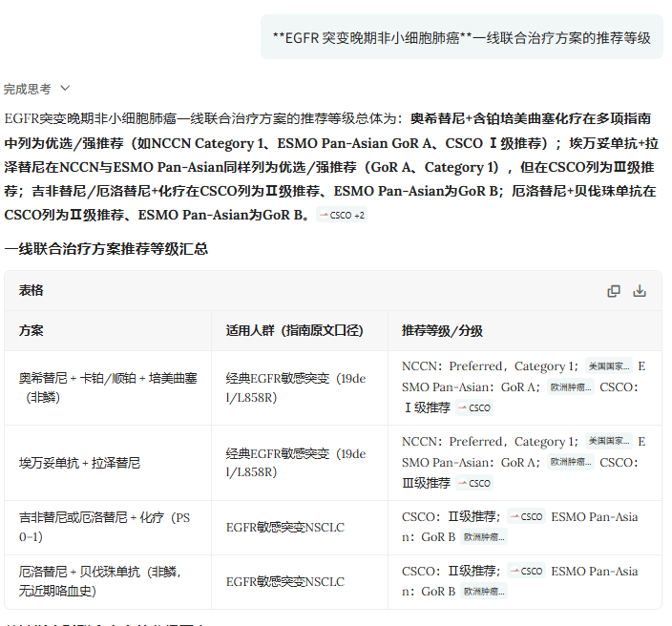Open 欧洲肿瘤 citation in 吉非替尼 row
This screenshot has width=672, height=626.
pos(484,537)
